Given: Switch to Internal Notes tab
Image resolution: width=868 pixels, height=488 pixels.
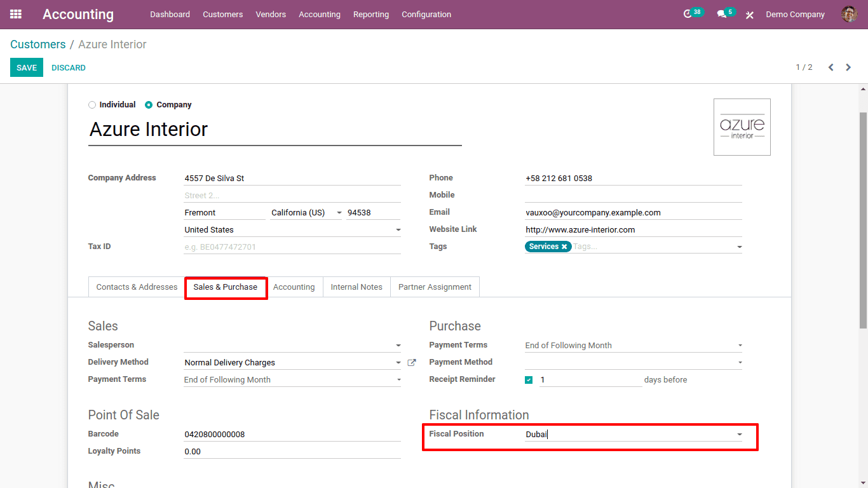Looking at the screenshot, I should pos(356,287).
